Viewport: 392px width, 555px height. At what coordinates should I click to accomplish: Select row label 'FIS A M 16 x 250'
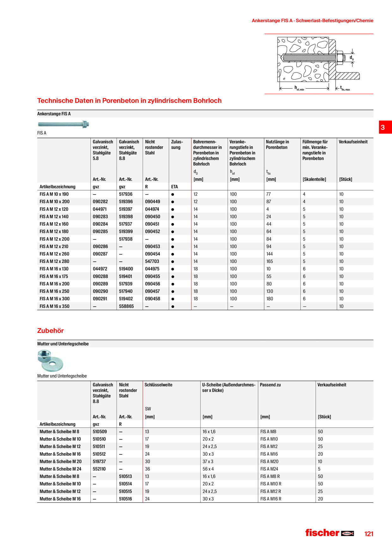coord(54,291)
